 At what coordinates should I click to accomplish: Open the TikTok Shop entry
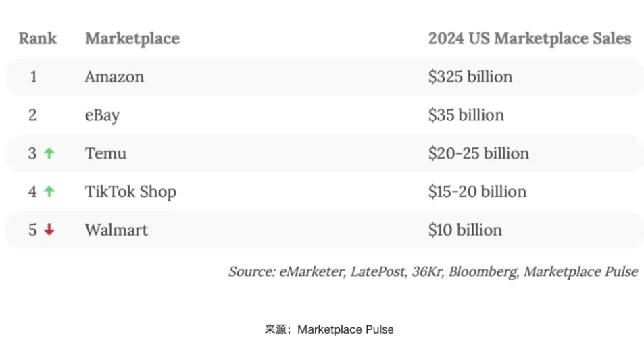tap(130, 192)
